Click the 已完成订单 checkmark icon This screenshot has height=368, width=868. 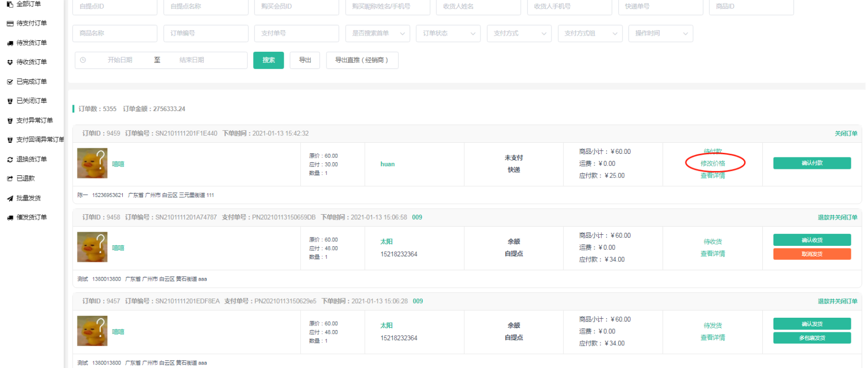[x=10, y=82]
